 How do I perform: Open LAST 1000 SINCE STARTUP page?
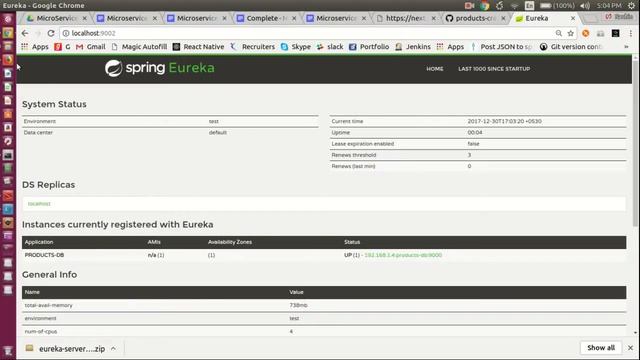point(494,69)
